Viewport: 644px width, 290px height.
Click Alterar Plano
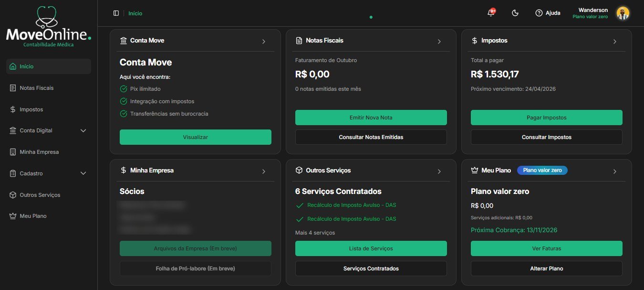click(547, 269)
